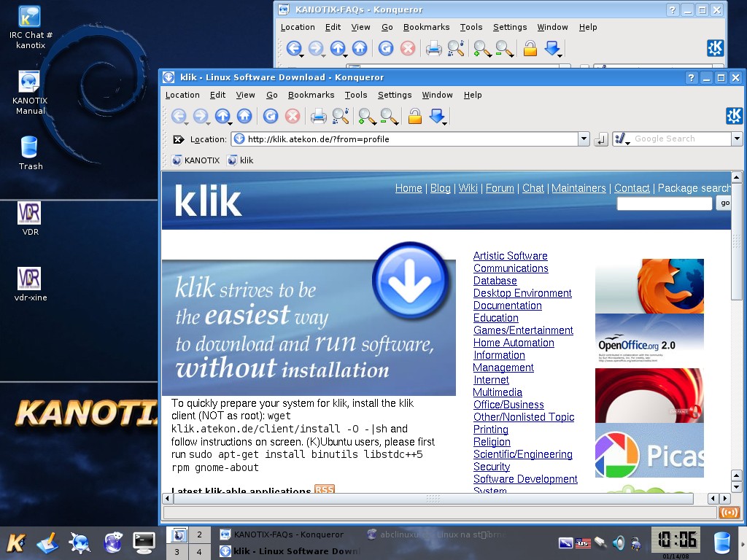Select the vdr-xine desktop icon

tap(30, 284)
